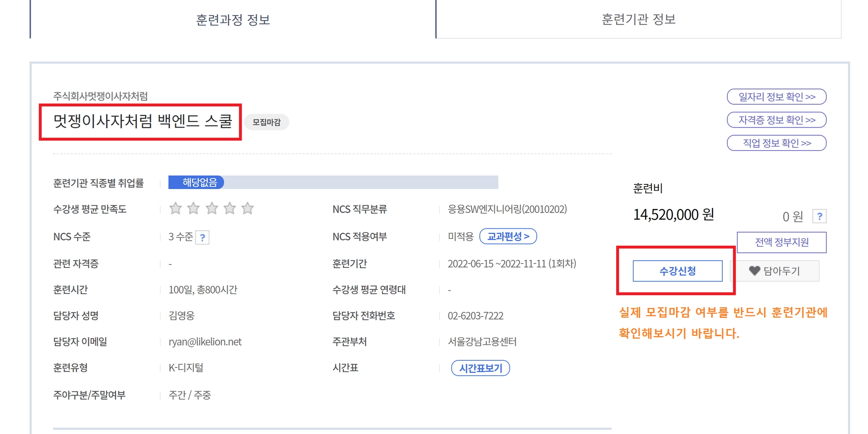Viewport: 868px width, 434px height.
Task: Click the 수강신청 button
Action: (677, 271)
